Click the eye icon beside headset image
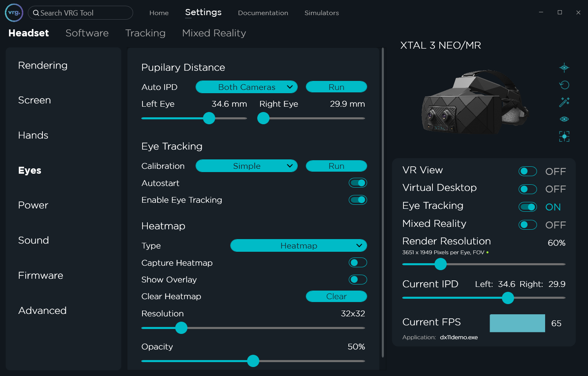Image resolution: width=588 pixels, height=376 pixels. click(x=564, y=119)
